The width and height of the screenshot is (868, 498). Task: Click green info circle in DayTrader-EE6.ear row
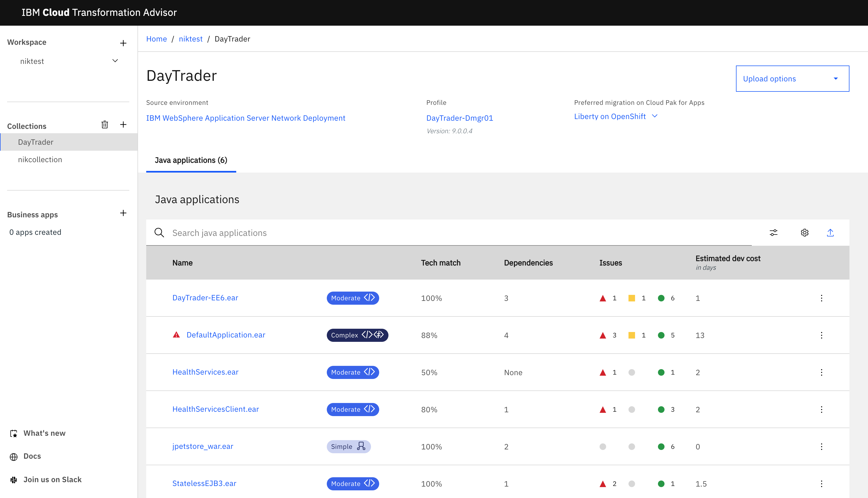(661, 298)
